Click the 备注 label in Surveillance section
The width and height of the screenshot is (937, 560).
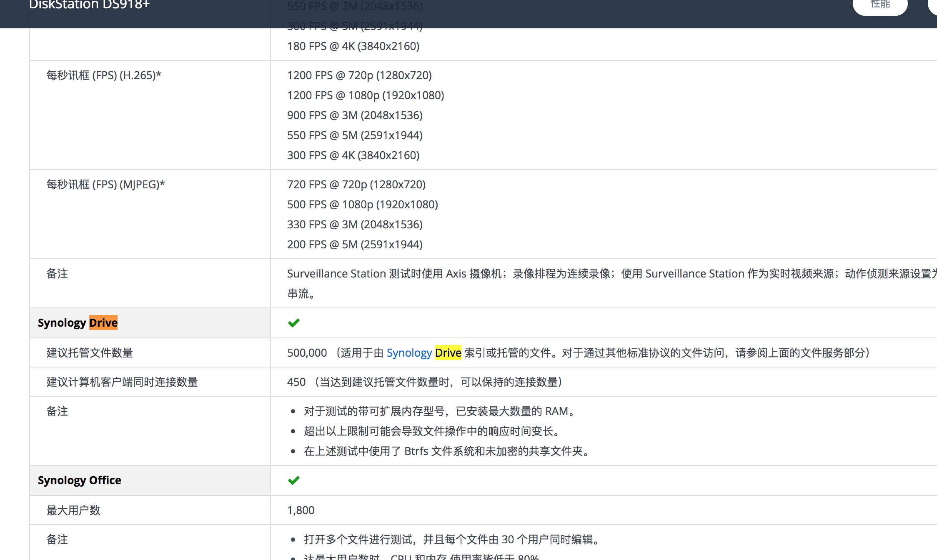point(57,274)
